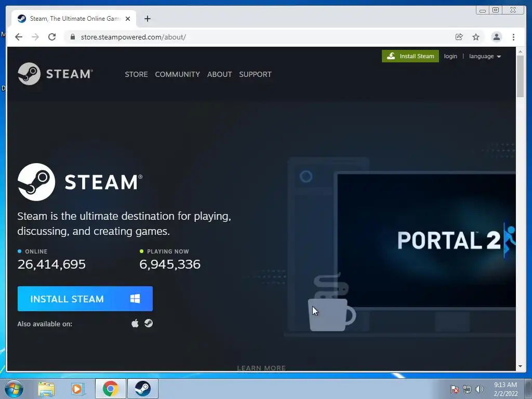Open a new tab with the plus button
The height and width of the screenshot is (399, 532).
click(147, 19)
